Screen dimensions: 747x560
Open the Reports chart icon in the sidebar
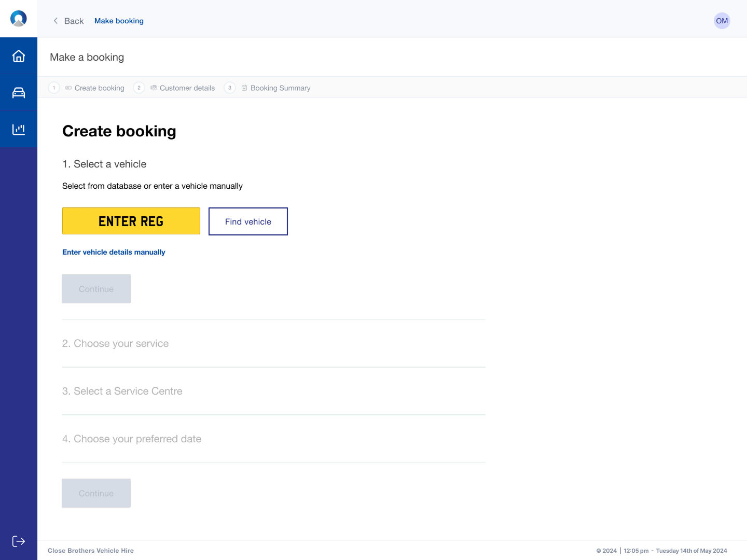19,129
